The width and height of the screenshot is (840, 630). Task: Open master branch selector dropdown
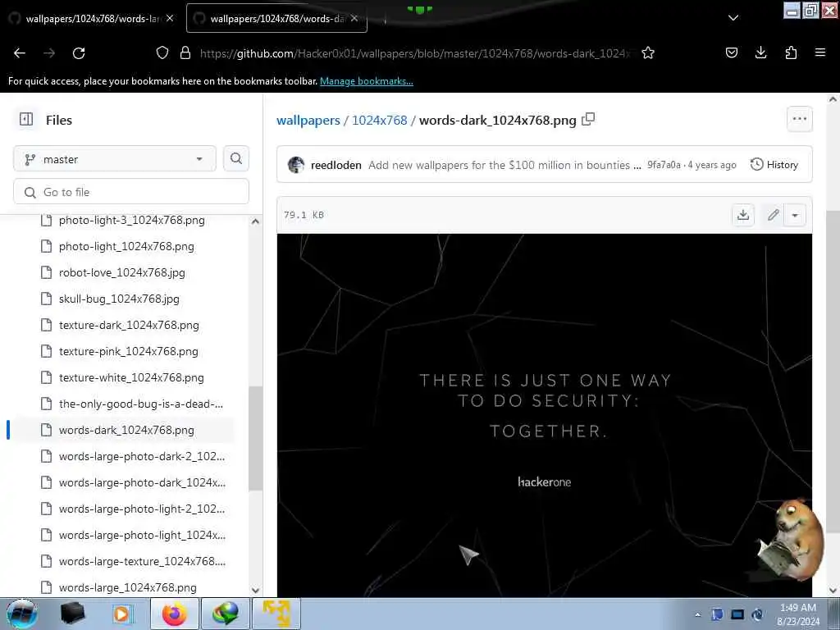(x=115, y=159)
